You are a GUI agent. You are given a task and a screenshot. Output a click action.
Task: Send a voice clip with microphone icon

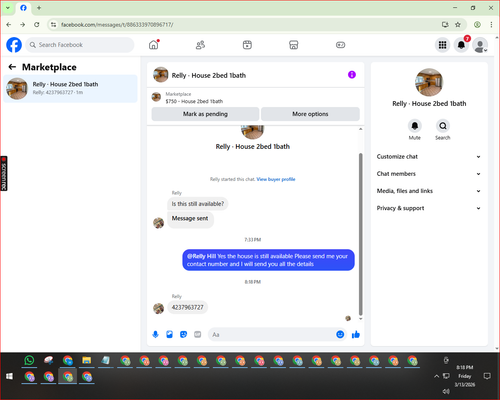click(155, 334)
